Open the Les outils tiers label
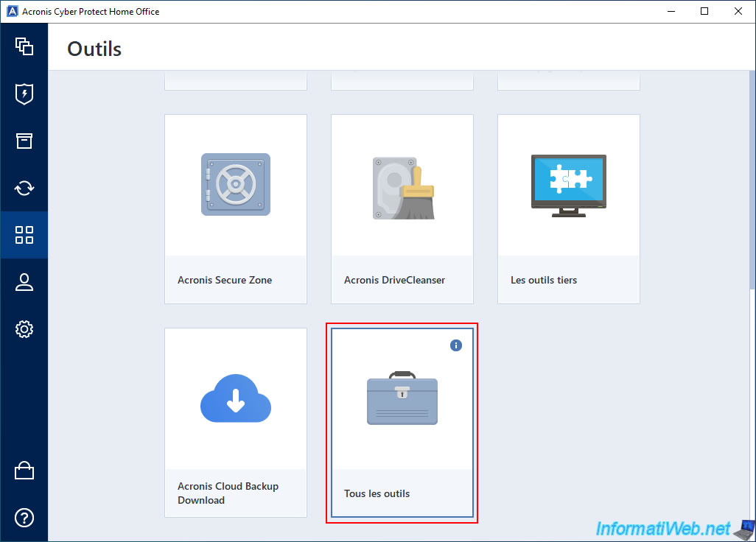756x542 pixels. coord(544,280)
